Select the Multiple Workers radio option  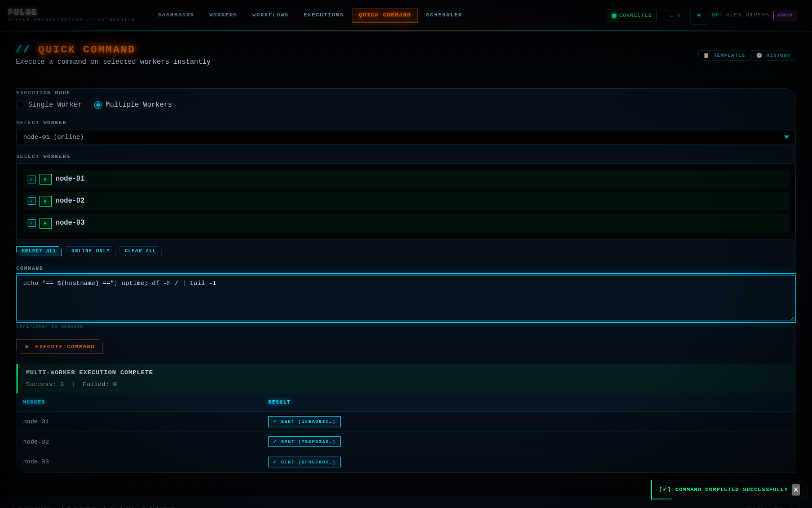(98, 105)
